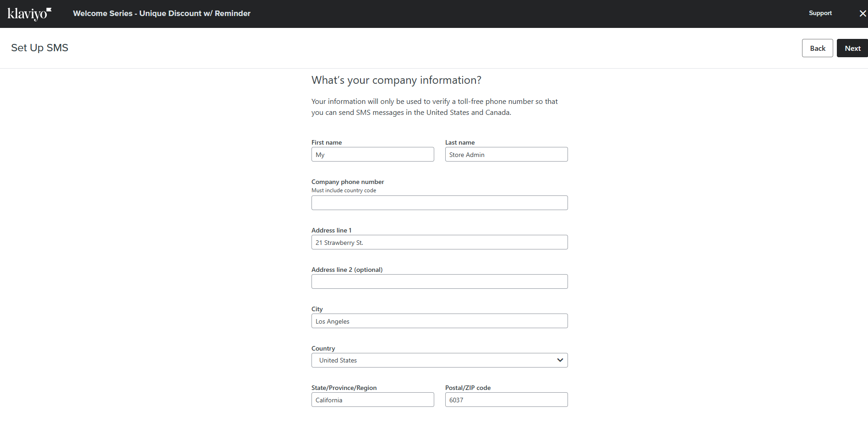
Task: Return with the Back button
Action: pos(817,48)
